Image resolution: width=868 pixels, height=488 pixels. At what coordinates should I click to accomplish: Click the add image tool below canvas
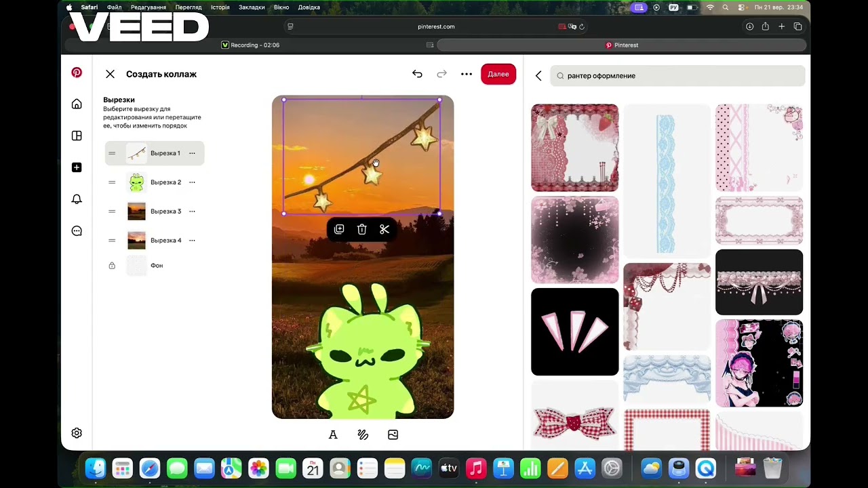[x=393, y=435]
